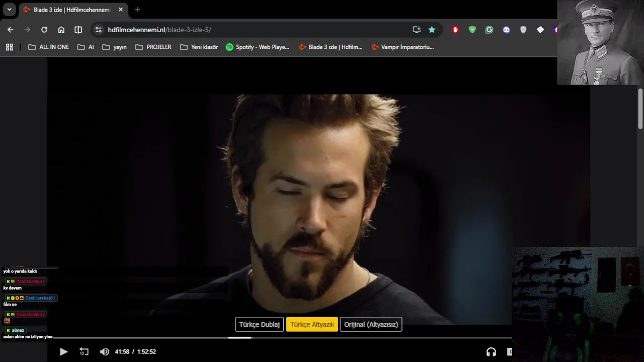Image resolution: width=644 pixels, height=362 pixels.
Task: Open the blue round face extension icon
Action: tap(506, 30)
